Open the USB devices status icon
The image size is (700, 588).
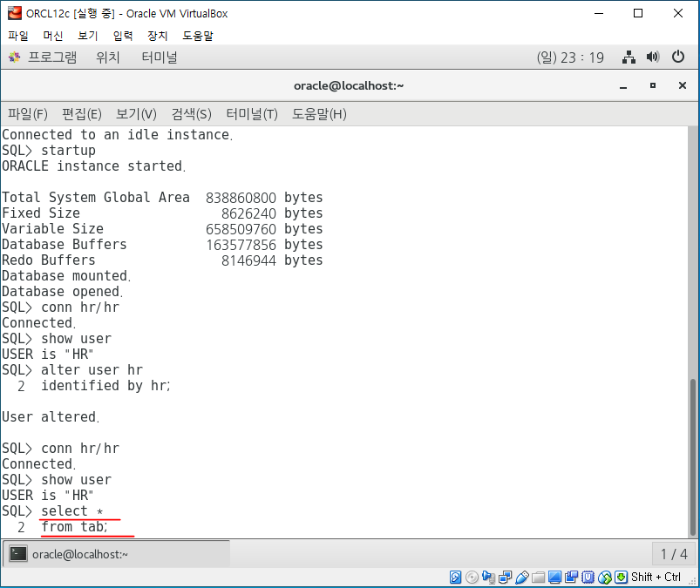pyautogui.click(x=521, y=578)
